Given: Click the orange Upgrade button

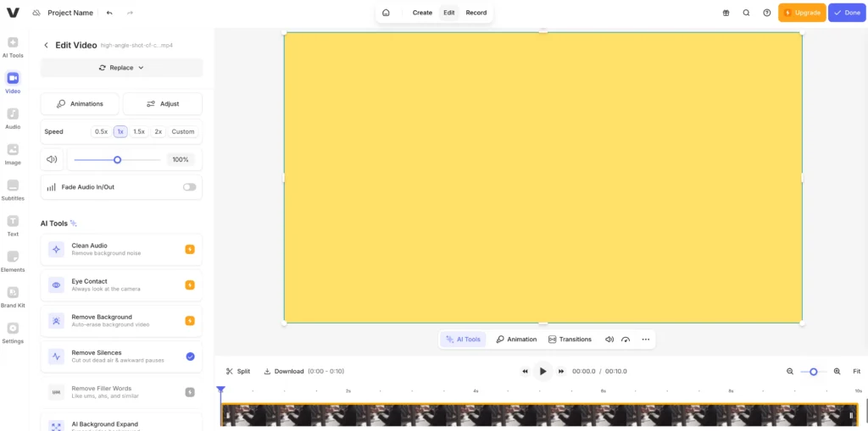Looking at the screenshot, I should click(x=801, y=13).
